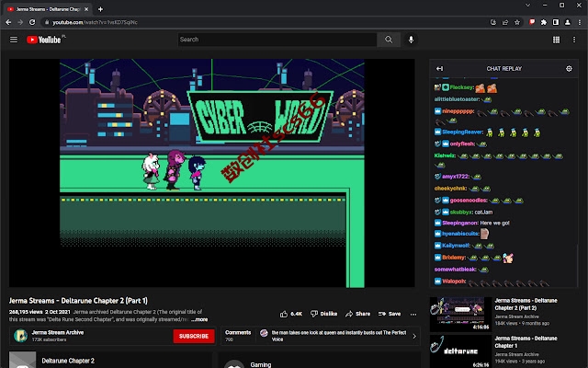Open Part 2 video thumbnail 4:16:06
The height and width of the screenshot is (368, 588).
(460, 315)
